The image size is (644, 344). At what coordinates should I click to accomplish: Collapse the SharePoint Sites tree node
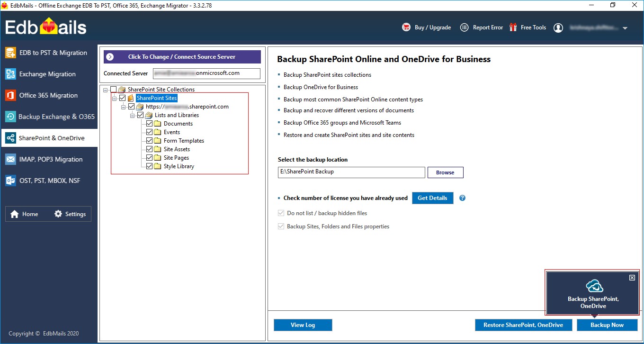tap(114, 98)
